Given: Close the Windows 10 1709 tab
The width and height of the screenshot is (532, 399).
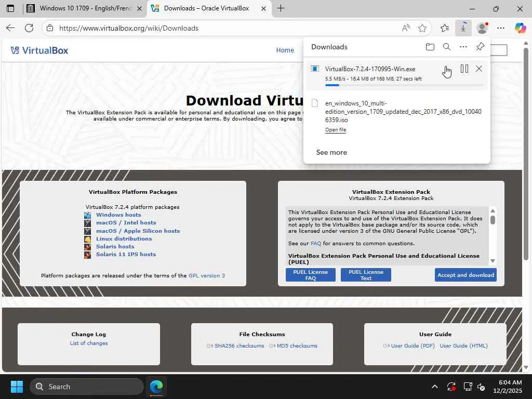Looking at the screenshot, I should pyautogui.click(x=139, y=8).
